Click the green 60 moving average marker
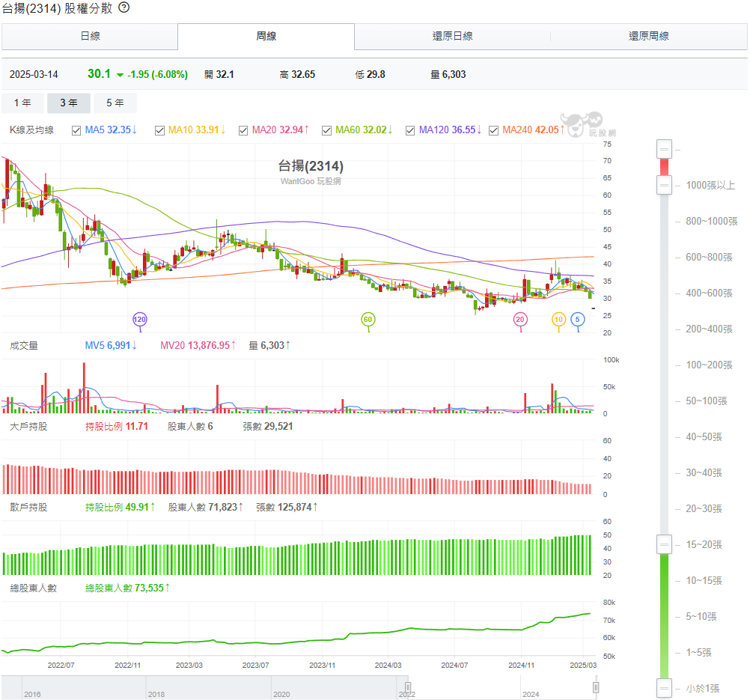 pos(368,320)
